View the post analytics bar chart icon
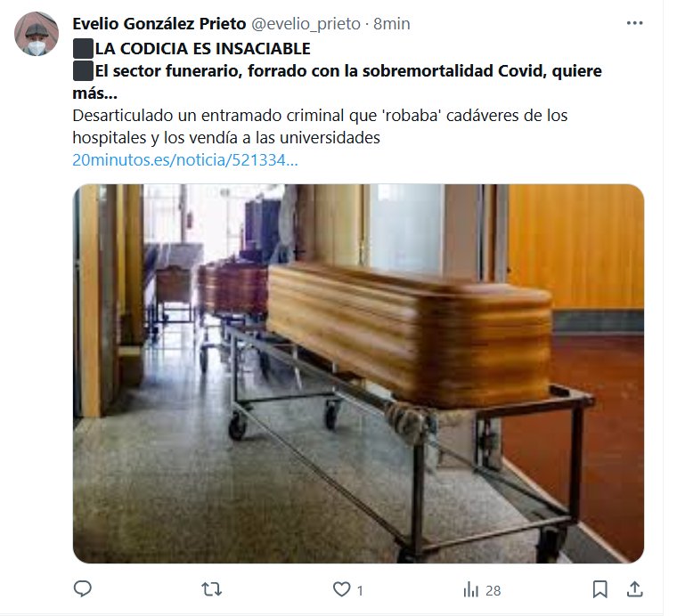The width and height of the screenshot is (677, 616). [x=471, y=589]
